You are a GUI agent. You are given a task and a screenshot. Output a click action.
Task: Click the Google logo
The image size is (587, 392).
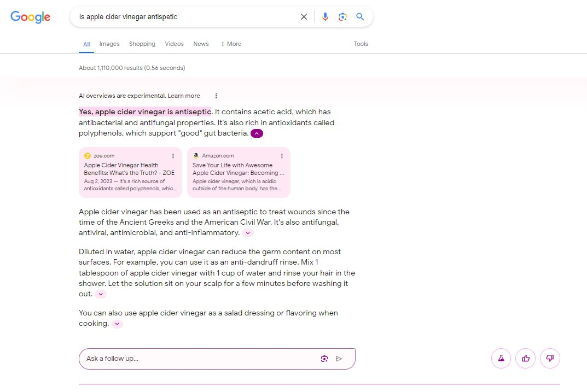pos(30,17)
